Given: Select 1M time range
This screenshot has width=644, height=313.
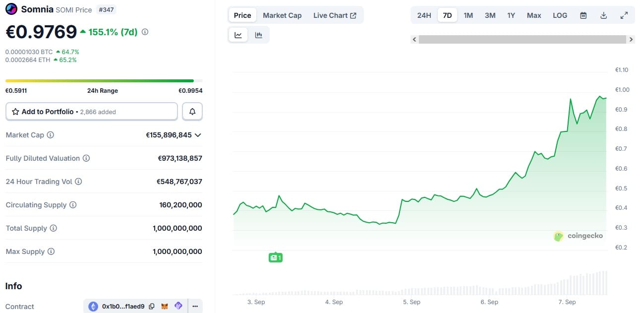Looking at the screenshot, I should pos(468,15).
